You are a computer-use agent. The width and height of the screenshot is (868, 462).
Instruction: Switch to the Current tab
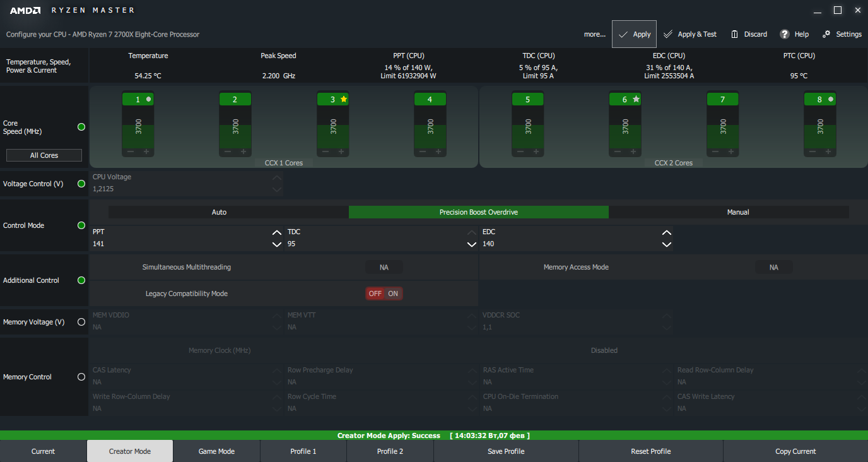tap(43, 451)
